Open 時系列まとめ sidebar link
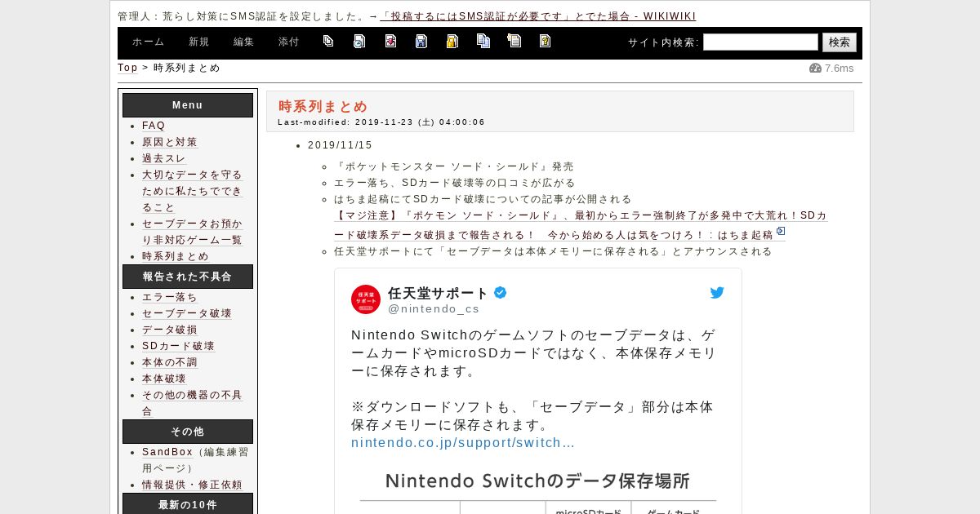This screenshot has height=514, width=980. pos(176,256)
